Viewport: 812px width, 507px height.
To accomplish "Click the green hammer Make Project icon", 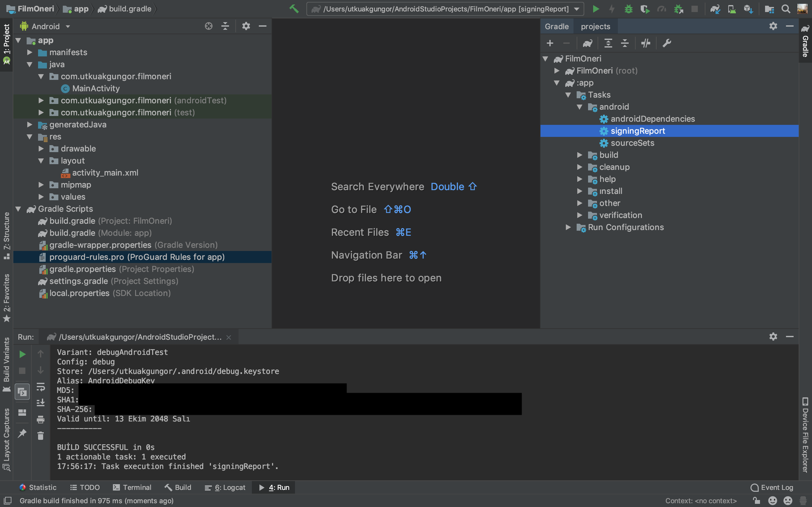I will (294, 9).
